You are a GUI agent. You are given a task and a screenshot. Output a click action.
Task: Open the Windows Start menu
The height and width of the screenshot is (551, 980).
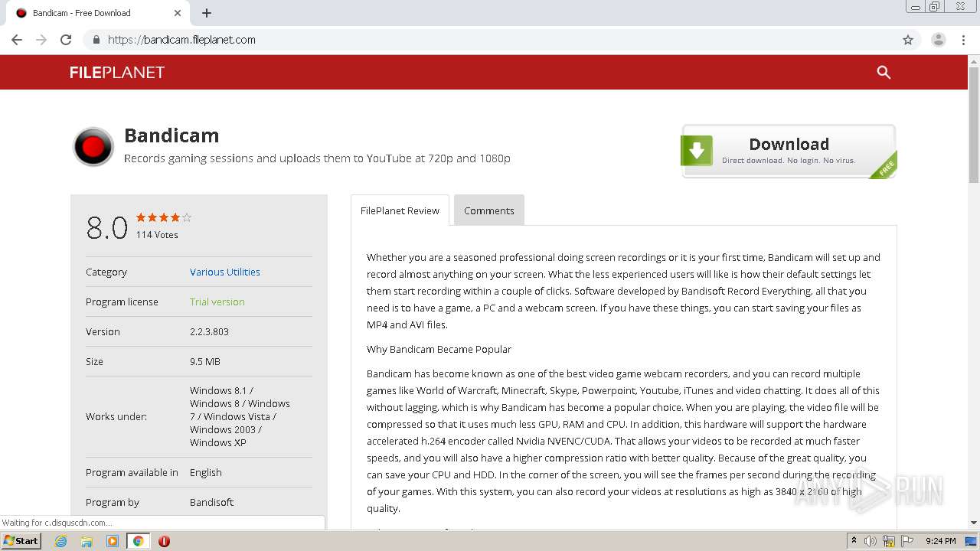(x=21, y=540)
